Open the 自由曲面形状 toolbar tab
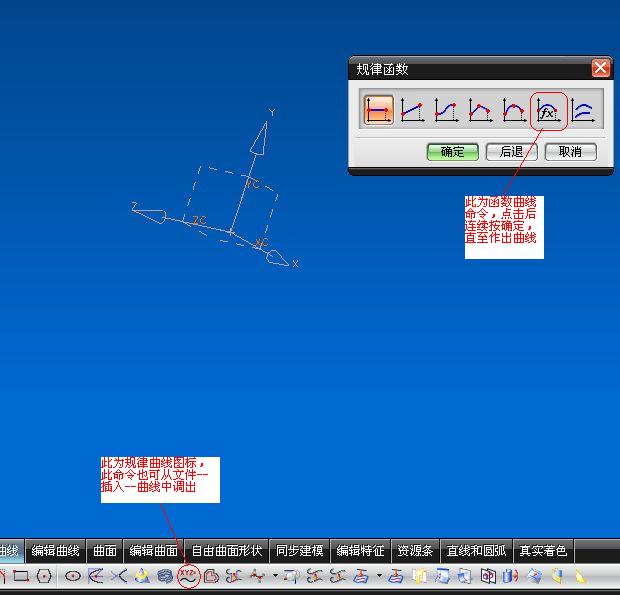Viewport: 620px width, 595px height. 227,551
